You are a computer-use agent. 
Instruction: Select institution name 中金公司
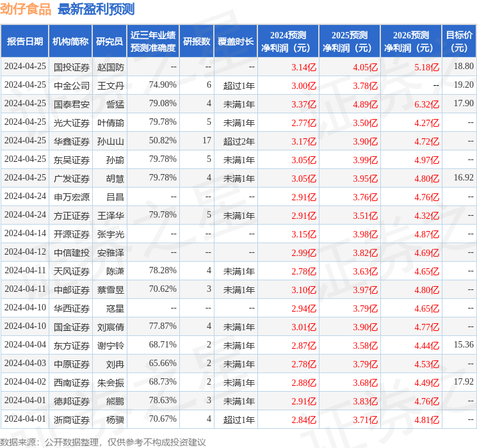coord(72,86)
